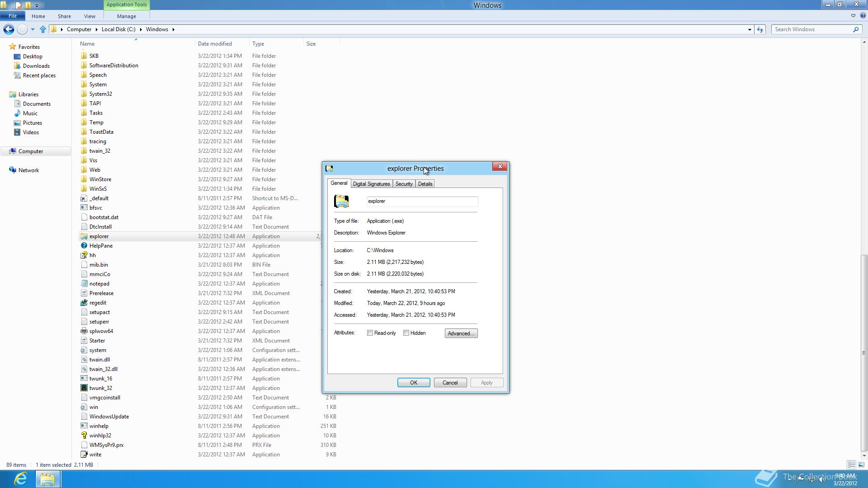Expand the recent locations arrow near Back
The image size is (868, 488).
(x=33, y=29)
